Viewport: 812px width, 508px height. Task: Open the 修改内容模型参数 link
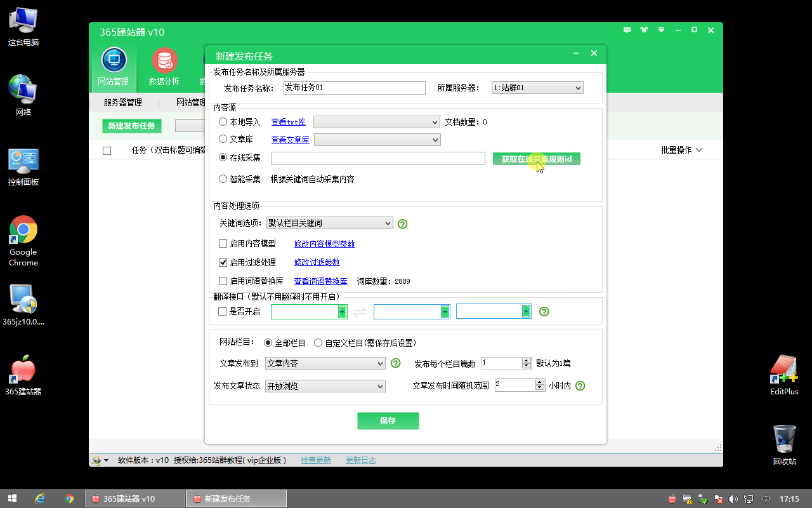click(x=325, y=244)
